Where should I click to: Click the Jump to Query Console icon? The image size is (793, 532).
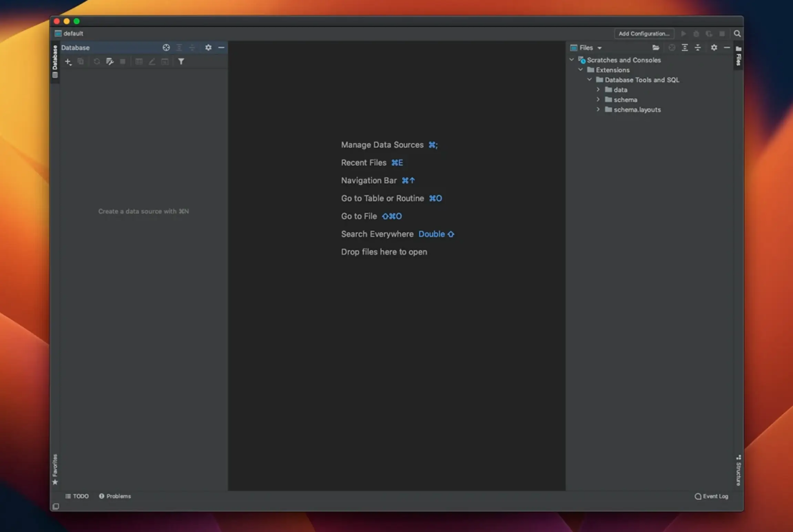(165, 62)
